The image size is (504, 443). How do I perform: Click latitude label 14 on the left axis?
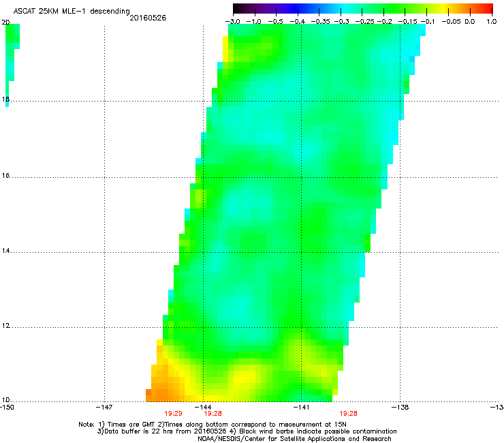pyautogui.click(x=5, y=251)
